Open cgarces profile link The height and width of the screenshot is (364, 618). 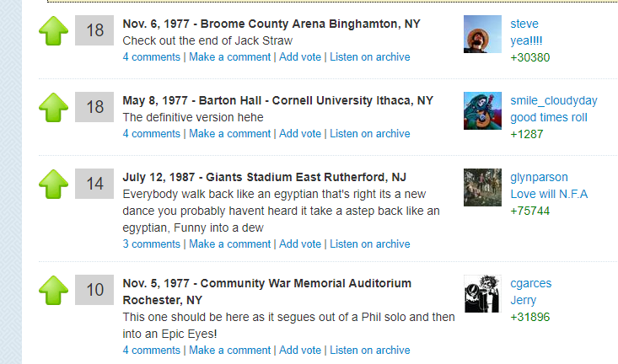530,284
